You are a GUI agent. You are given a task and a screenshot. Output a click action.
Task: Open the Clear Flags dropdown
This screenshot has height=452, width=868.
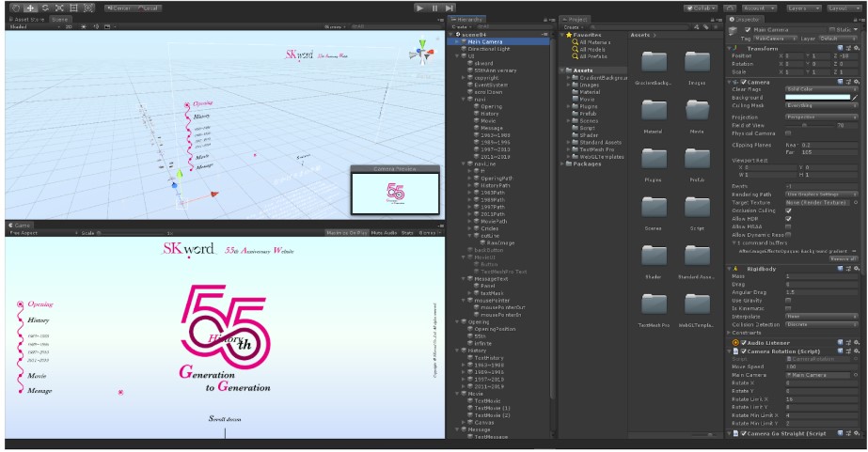click(x=822, y=89)
